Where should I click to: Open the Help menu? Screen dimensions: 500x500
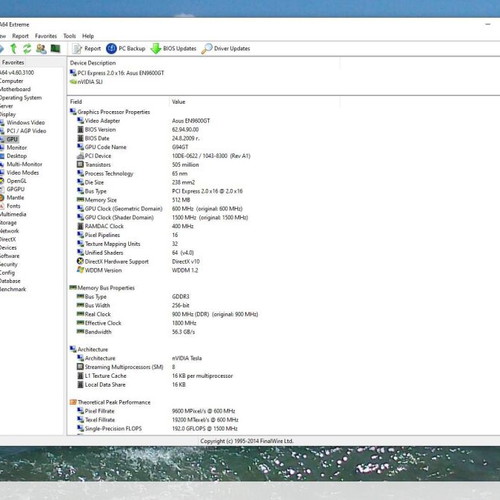(x=88, y=36)
